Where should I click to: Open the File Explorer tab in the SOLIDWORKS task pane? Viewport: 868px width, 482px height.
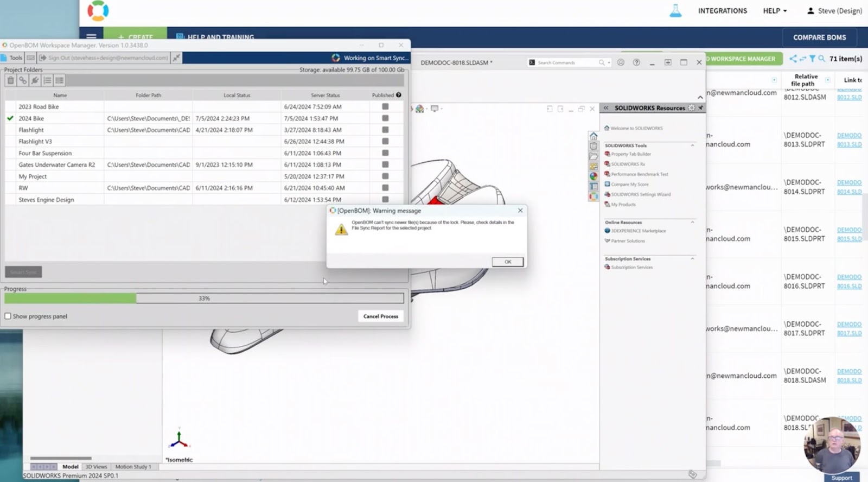pos(593,156)
